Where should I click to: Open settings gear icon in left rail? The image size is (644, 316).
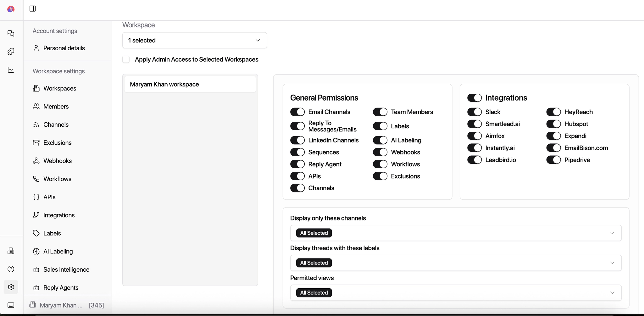click(x=11, y=287)
